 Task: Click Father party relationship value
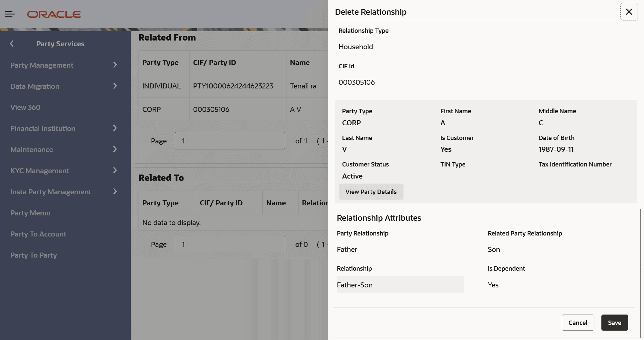pos(347,250)
